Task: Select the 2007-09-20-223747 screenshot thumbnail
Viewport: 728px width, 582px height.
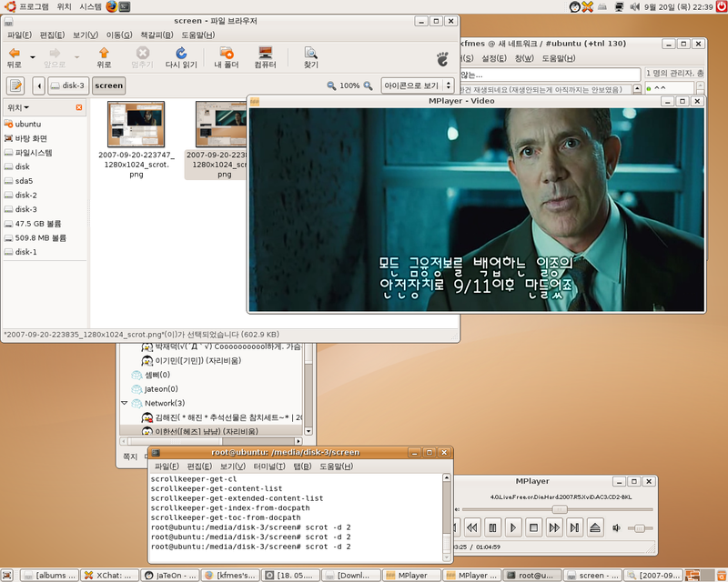Action: pos(136,125)
